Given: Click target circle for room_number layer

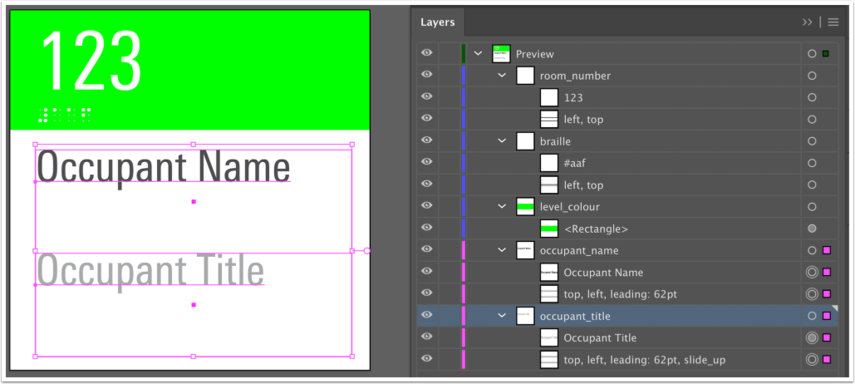Looking at the screenshot, I should point(812,76).
